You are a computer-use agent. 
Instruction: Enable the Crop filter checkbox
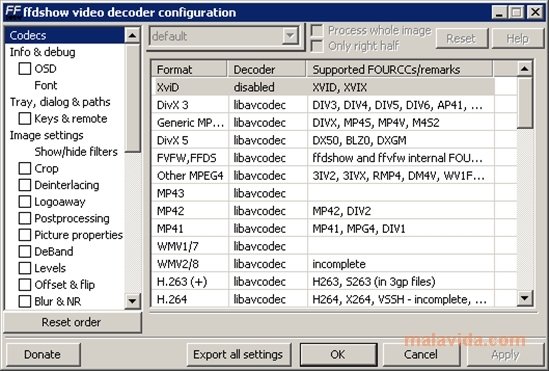(25, 168)
